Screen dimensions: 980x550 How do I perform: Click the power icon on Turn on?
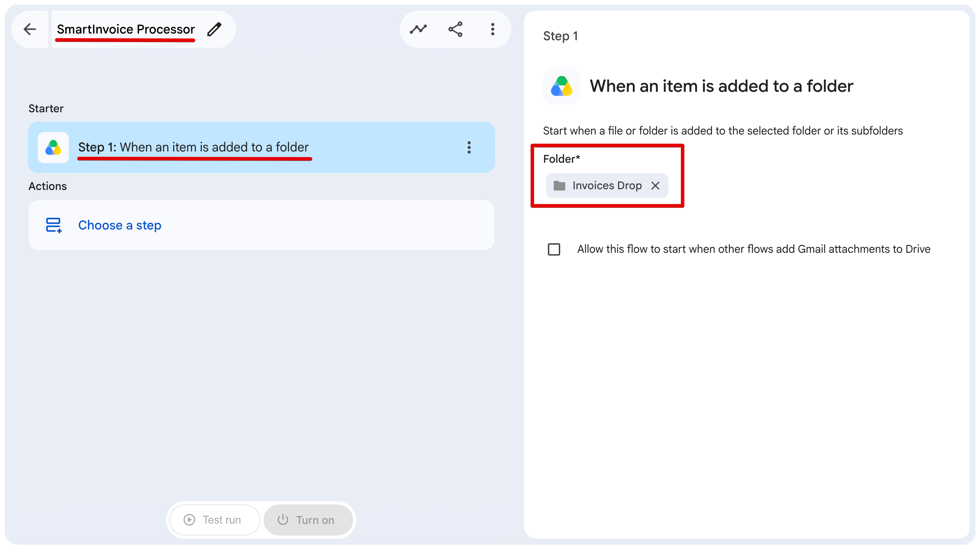pyautogui.click(x=283, y=520)
